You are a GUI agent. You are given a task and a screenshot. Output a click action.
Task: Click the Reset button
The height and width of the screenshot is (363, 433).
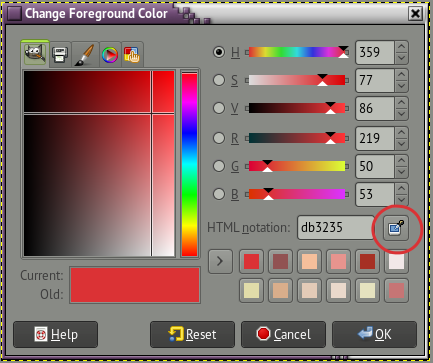(x=192, y=334)
